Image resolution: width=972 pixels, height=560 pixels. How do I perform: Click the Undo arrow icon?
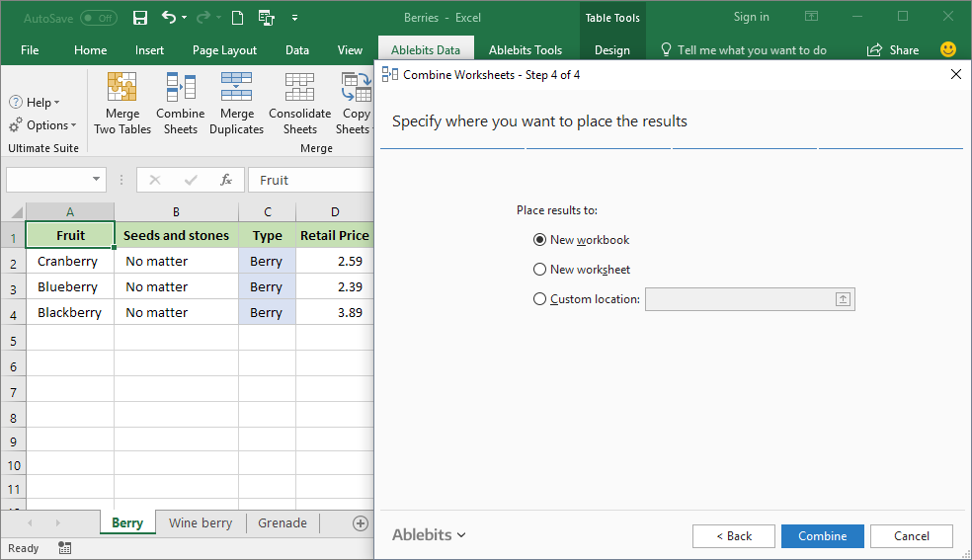point(169,18)
